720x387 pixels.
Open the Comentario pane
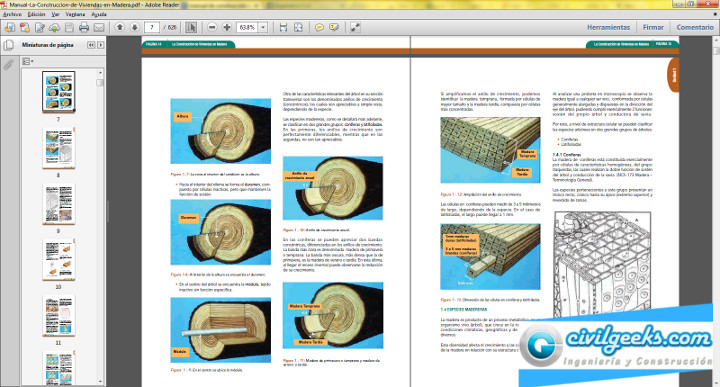695,28
